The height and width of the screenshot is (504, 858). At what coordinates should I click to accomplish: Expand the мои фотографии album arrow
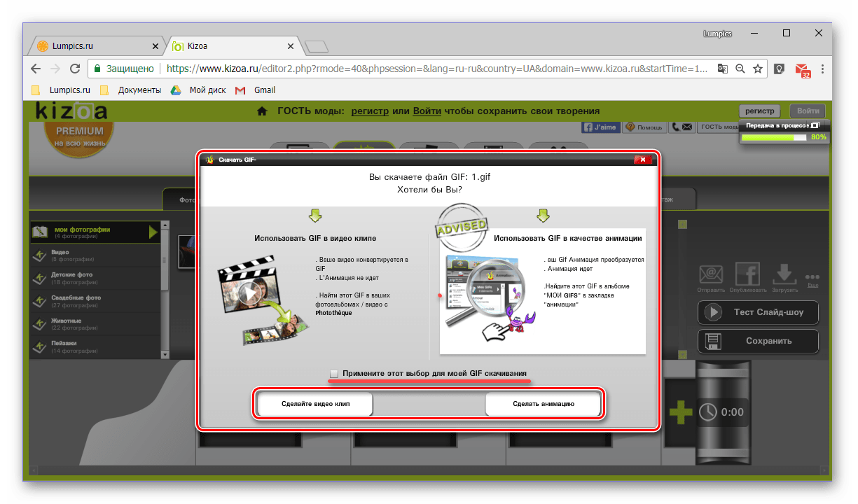coord(153,232)
